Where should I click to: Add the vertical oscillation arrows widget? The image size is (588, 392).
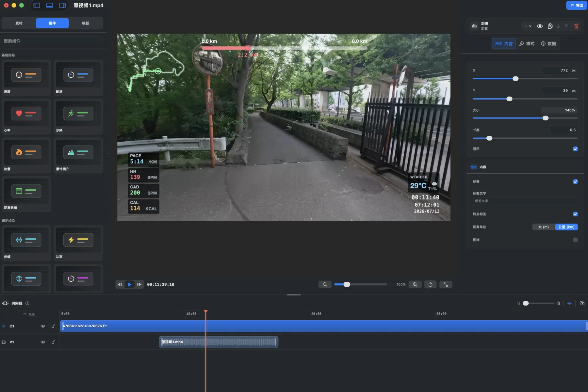[26, 278]
